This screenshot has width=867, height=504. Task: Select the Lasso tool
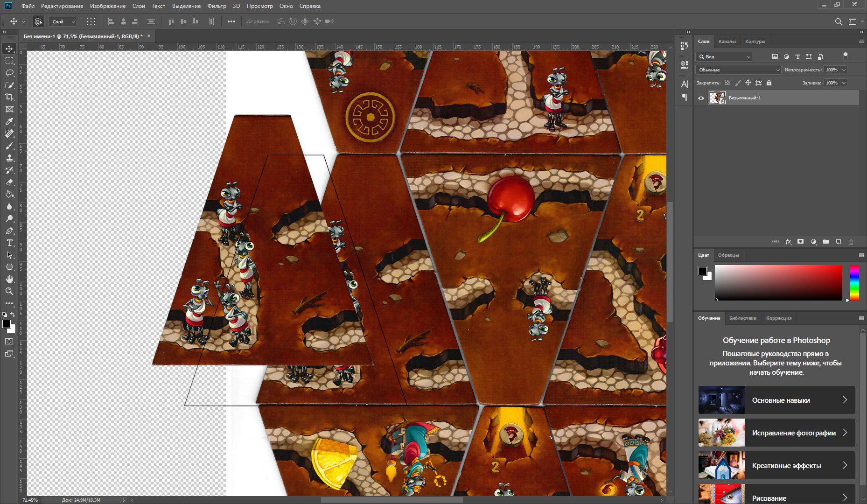tap(9, 73)
